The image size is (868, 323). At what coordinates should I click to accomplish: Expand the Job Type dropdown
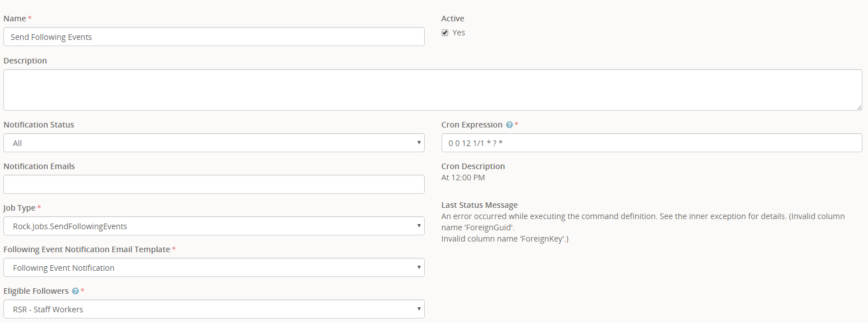coord(214,226)
